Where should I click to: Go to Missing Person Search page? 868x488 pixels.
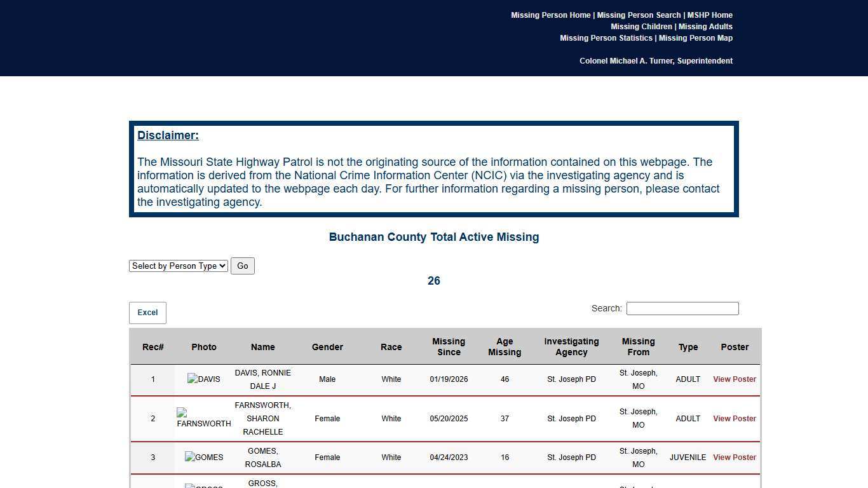pos(639,15)
